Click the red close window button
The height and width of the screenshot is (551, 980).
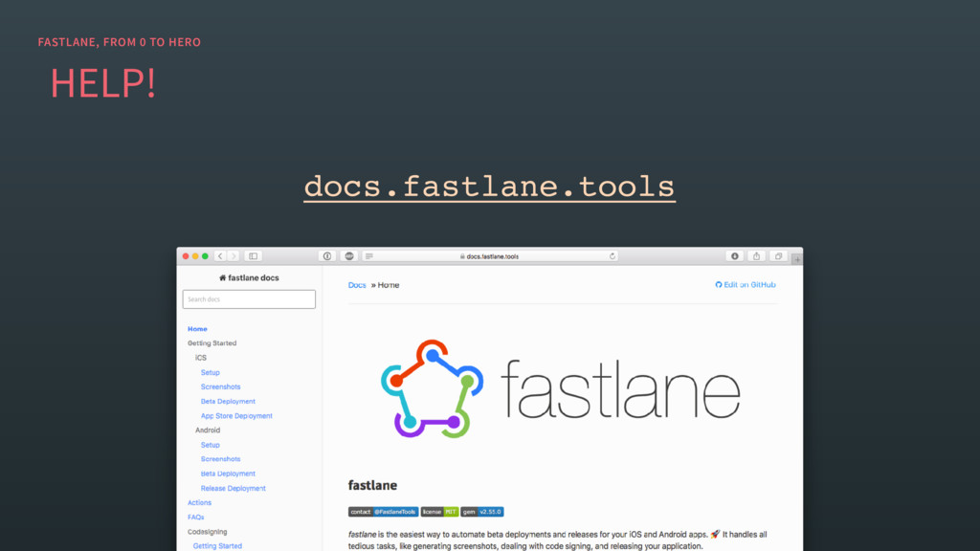[x=186, y=256]
